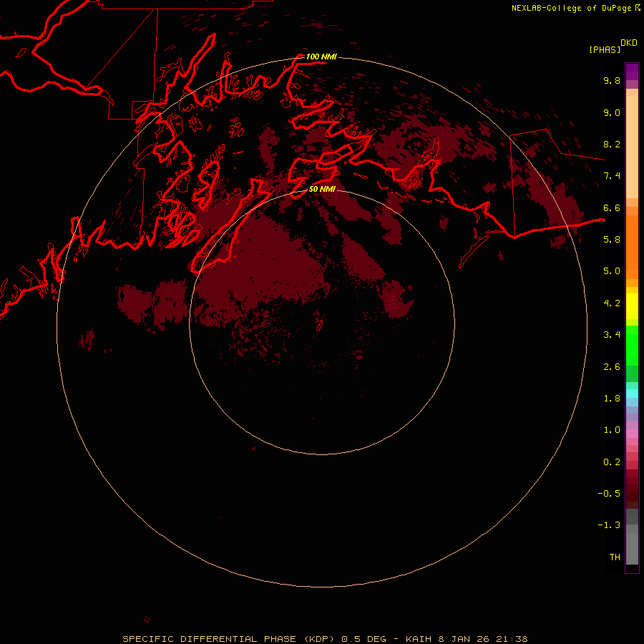Pick the yellow legend color band
The width and height of the screenshot is (644, 644).
[x=632, y=306]
